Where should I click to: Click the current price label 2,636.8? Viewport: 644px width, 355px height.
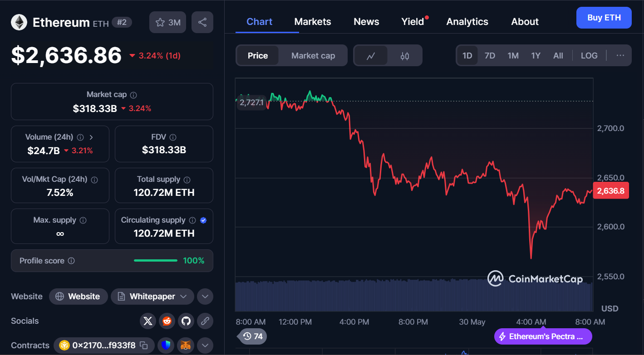pos(611,191)
